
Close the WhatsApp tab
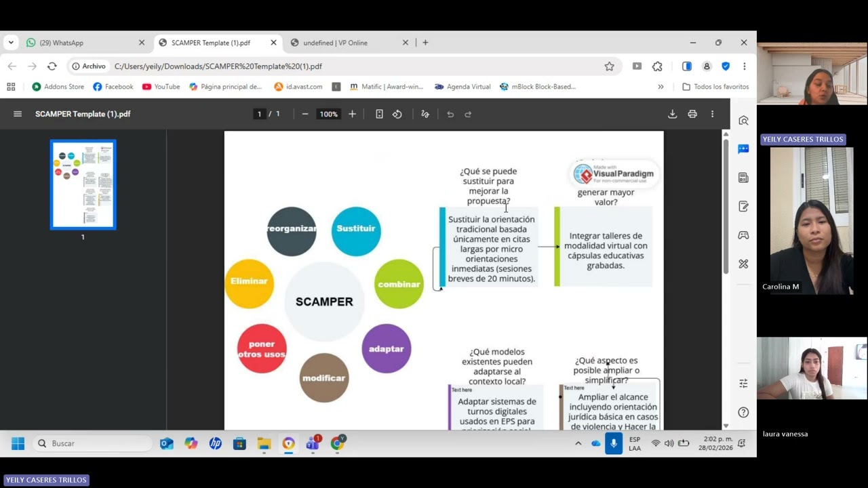tap(142, 43)
